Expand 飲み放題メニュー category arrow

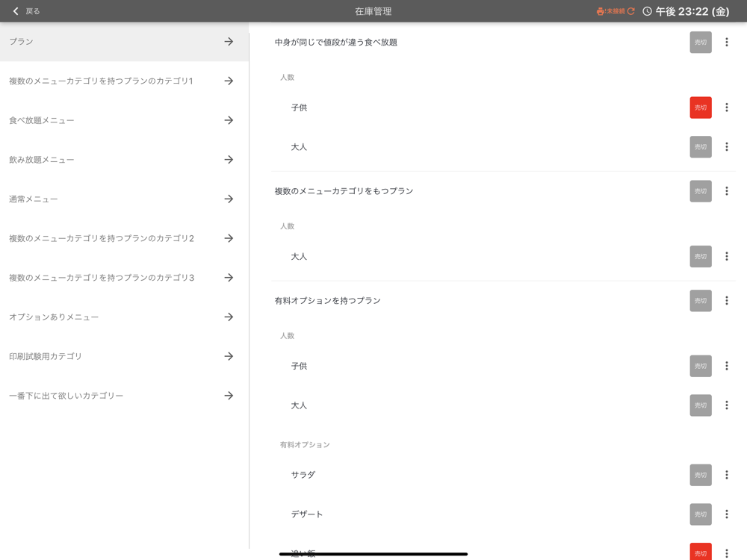[229, 160]
